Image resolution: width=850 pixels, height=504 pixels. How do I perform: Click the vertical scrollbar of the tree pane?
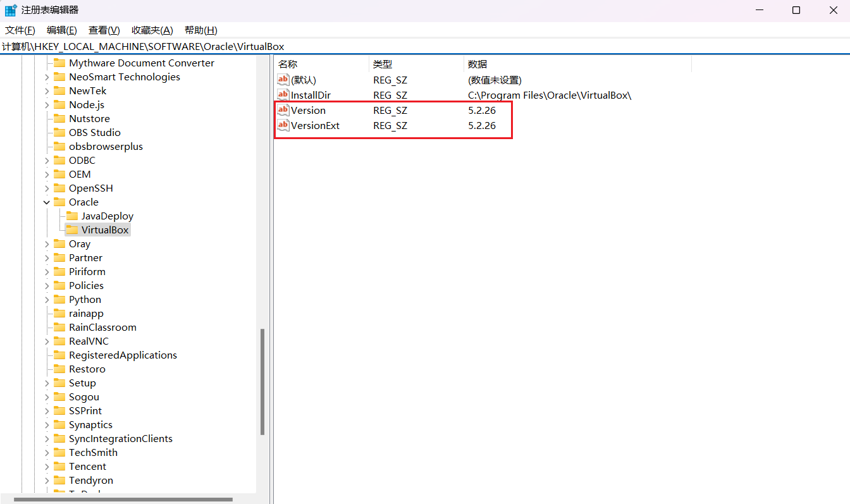(262, 379)
